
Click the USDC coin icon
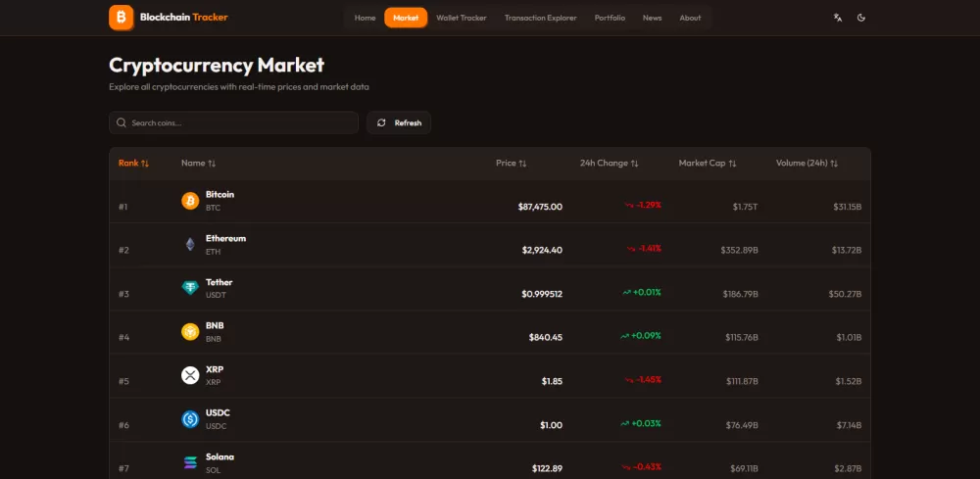[x=190, y=419]
